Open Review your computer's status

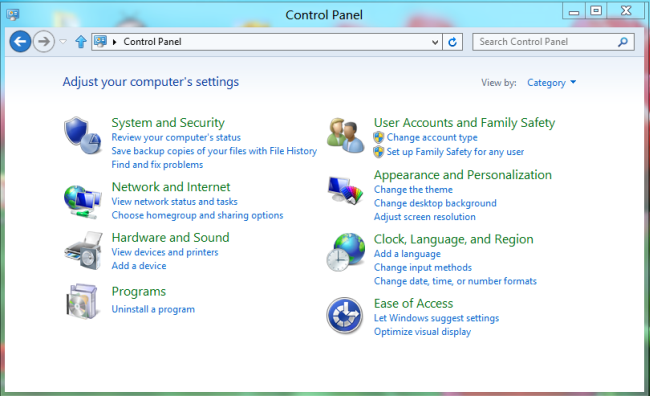[176, 137]
